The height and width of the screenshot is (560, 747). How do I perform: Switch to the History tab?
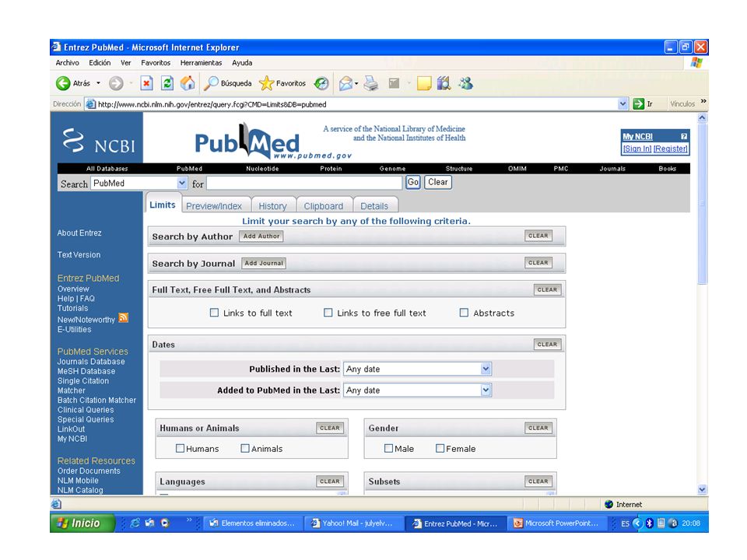click(x=272, y=205)
